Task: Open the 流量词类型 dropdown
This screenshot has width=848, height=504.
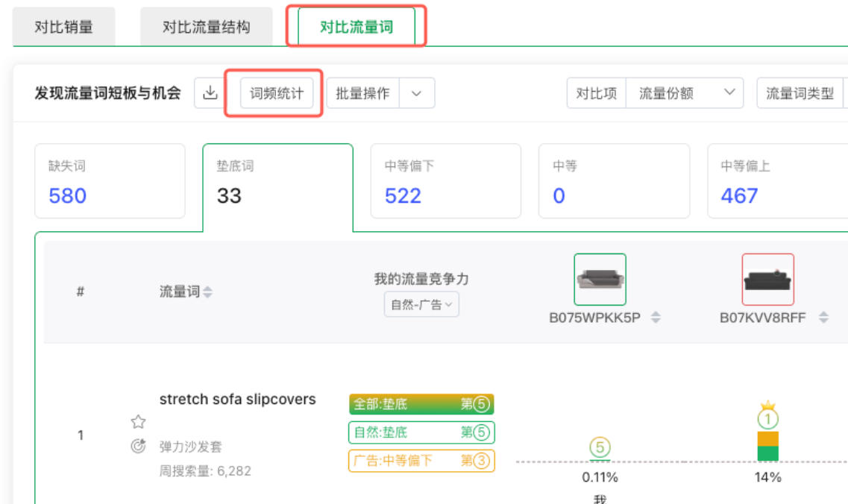Action: (802, 93)
